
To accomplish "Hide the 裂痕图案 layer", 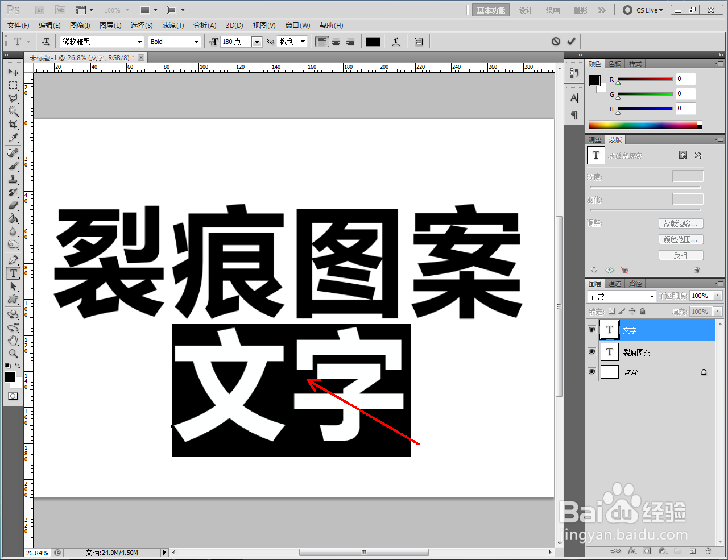I will 591,351.
